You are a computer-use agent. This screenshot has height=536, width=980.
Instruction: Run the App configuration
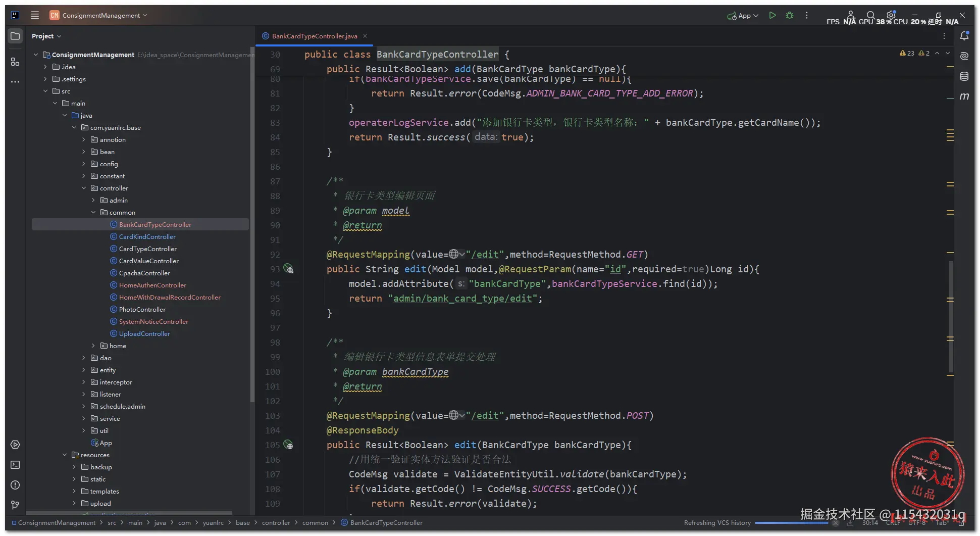772,15
